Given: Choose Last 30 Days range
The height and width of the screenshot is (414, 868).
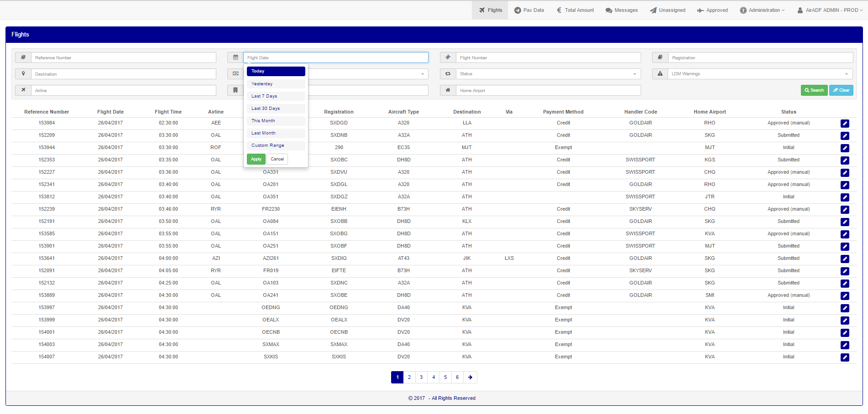Looking at the screenshot, I should (276, 109).
